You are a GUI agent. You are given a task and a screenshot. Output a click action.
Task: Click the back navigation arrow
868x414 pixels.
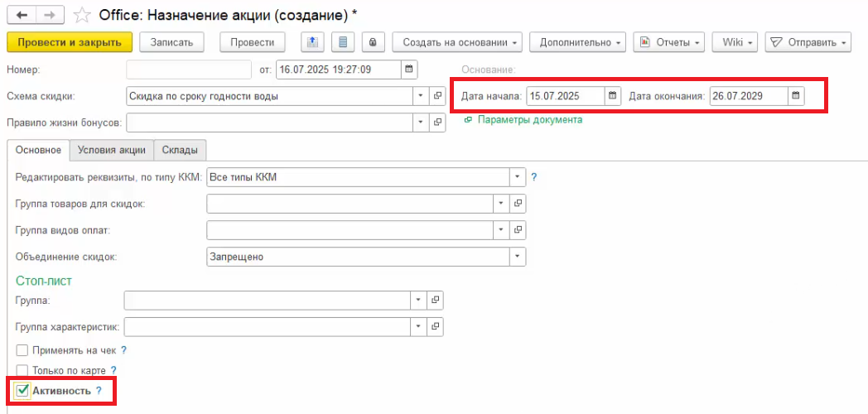22,15
